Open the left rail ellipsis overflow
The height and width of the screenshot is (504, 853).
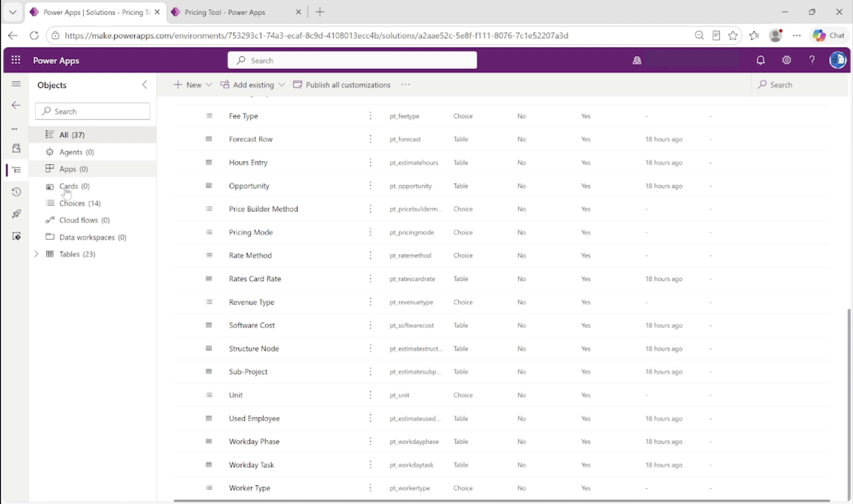coord(15,129)
